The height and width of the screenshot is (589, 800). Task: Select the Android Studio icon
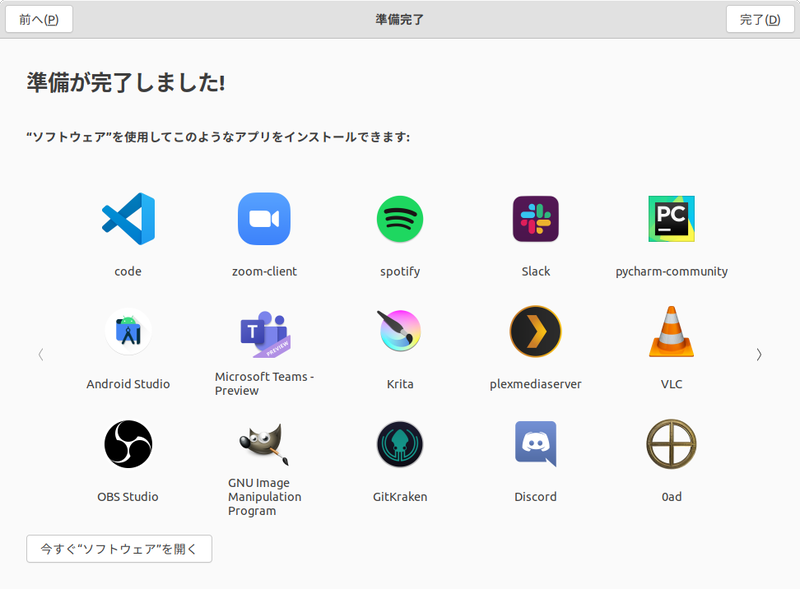pyautogui.click(x=128, y=332)
